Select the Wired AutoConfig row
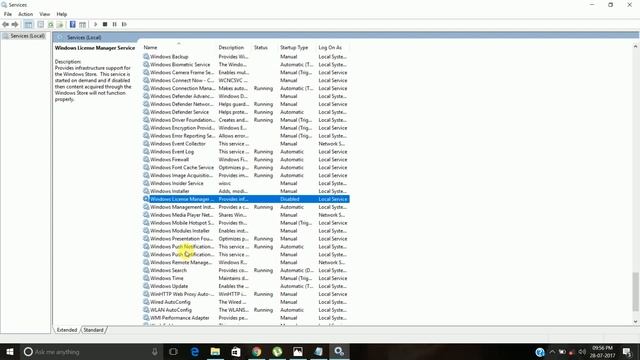 (x=246, y=302)
